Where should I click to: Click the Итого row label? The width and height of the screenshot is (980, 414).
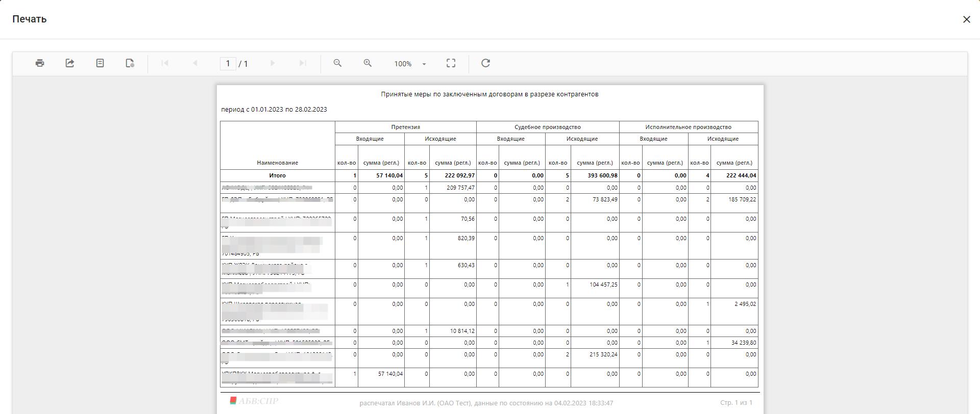277,175
